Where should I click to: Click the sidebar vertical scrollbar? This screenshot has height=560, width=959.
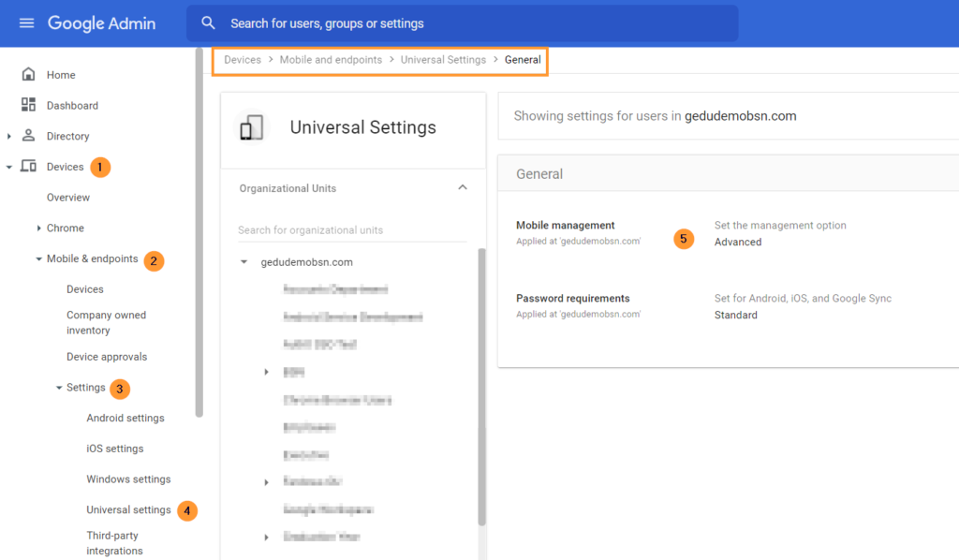pyautogui.click(x=199, y=232)
